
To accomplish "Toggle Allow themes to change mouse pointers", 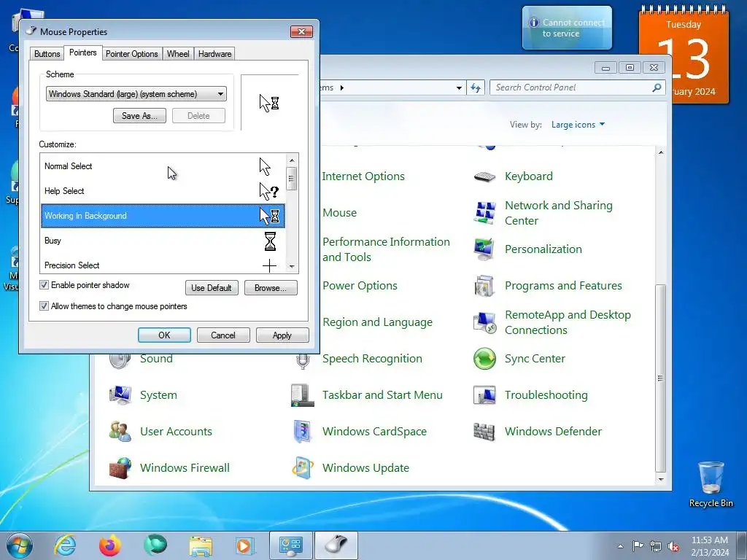I will coord(44,306).
